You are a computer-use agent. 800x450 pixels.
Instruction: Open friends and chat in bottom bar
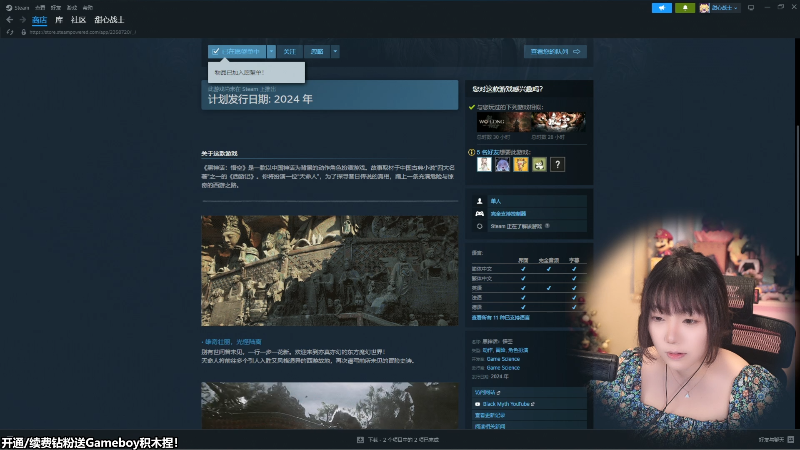[771, 439]
